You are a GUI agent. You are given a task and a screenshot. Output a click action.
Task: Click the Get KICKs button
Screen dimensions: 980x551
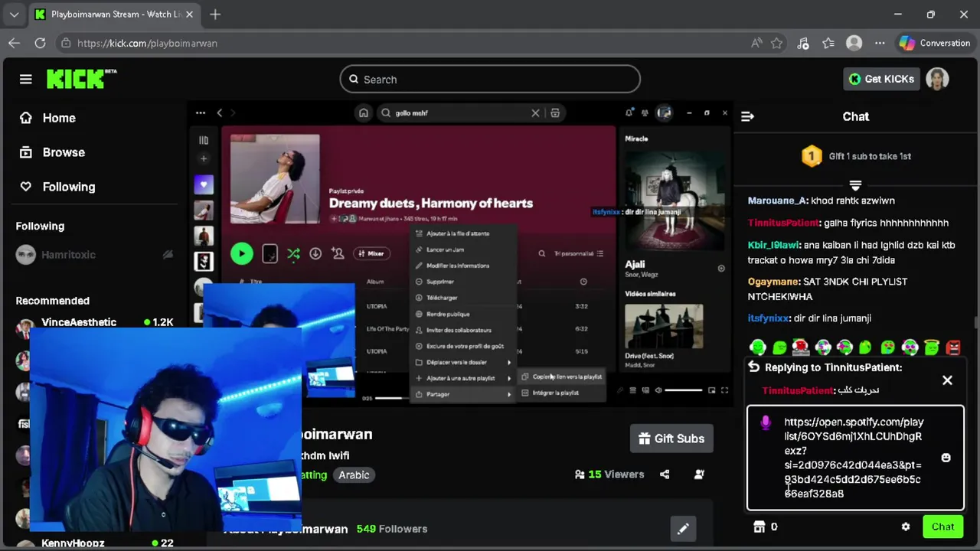tap(881, 79)
